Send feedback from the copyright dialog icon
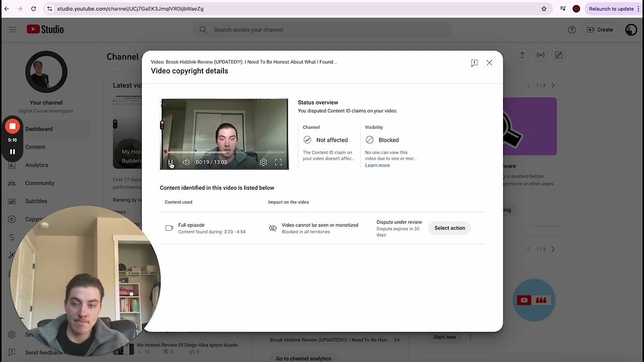The width and height of the screenshot is (644, 362). pyautogui.click(x=474, y=63)
